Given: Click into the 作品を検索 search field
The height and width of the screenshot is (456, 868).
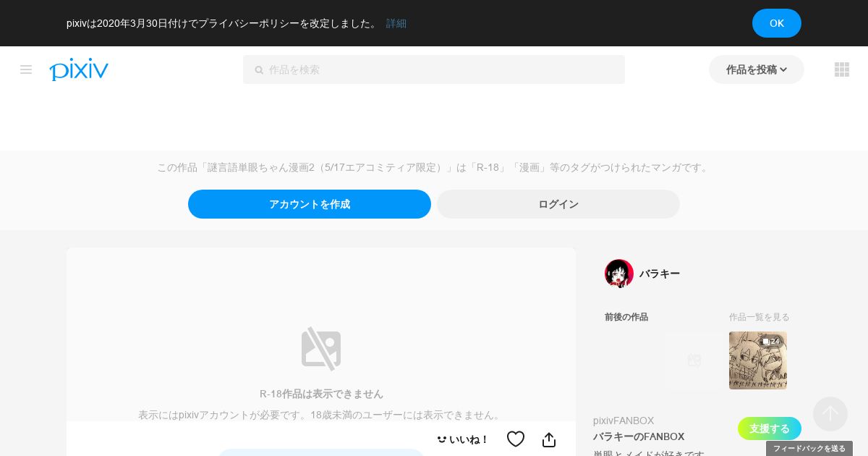Looking at the screenshot, I should click(x=434, y=69).
